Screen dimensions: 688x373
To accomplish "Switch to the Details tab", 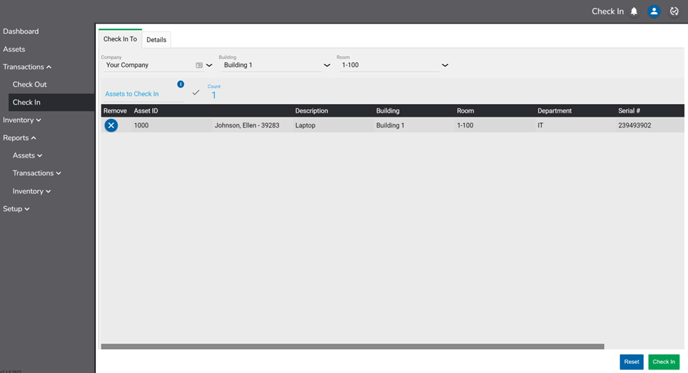I will (156, 39).
